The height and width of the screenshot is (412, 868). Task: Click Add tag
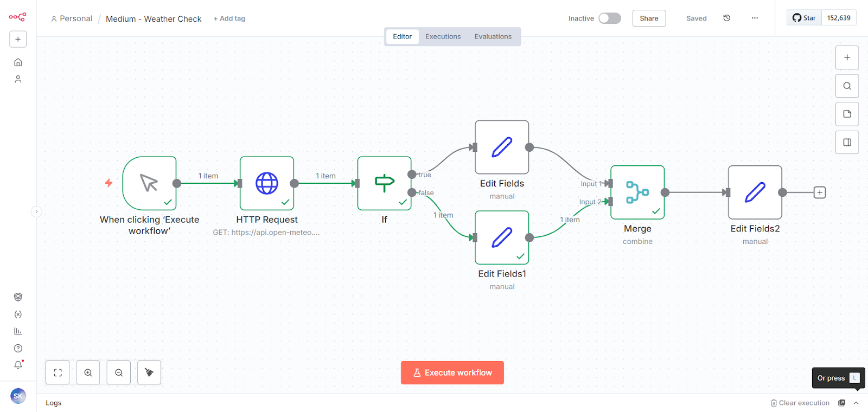coord(229,18)
